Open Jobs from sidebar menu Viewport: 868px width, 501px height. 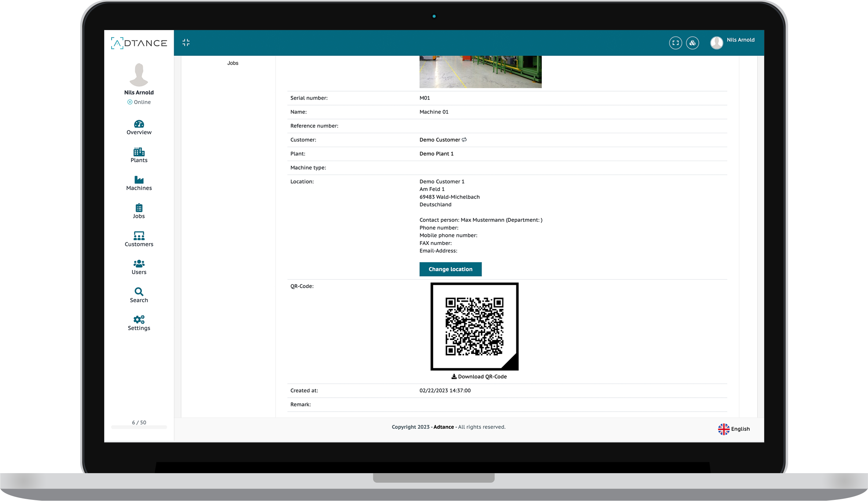click(x=138, y=211)
